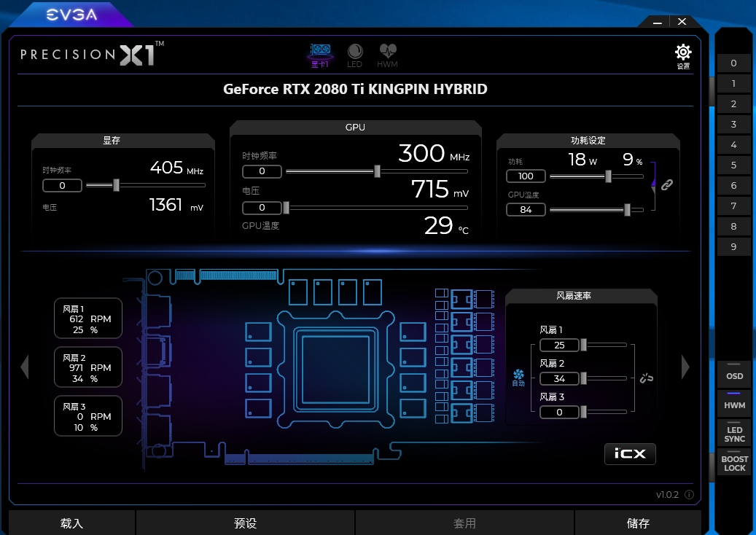This screenshot has width=756, height=535.
Task: Click the power/temp target link icon
Action: click(x=667, y=184)
